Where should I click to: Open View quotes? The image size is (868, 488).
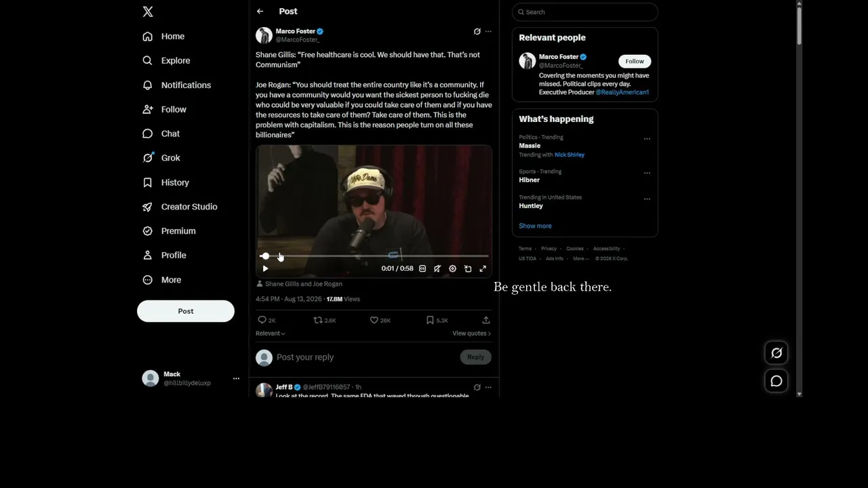tap(472, 333)
